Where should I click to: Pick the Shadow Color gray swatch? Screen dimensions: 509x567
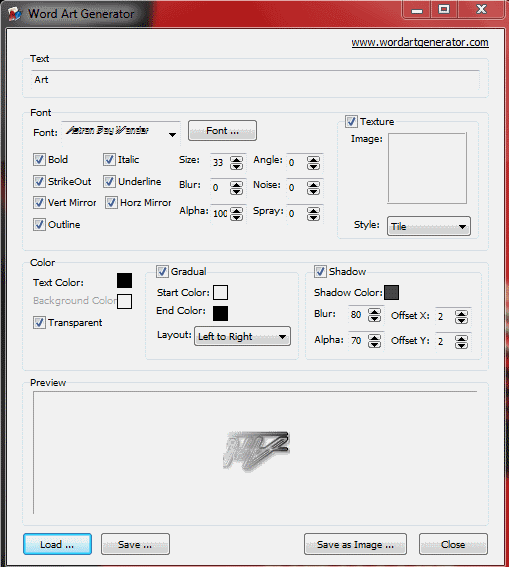point(392,293)
